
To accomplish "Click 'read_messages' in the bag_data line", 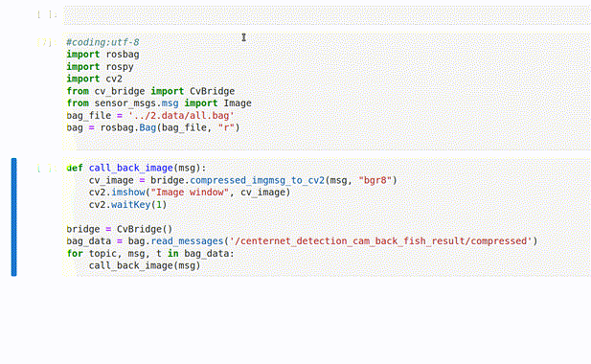I will click(x=188, y=241).
